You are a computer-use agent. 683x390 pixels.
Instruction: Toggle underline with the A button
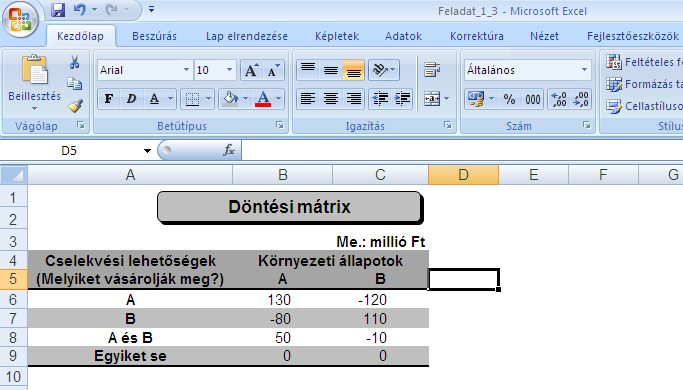pos(154,99)
